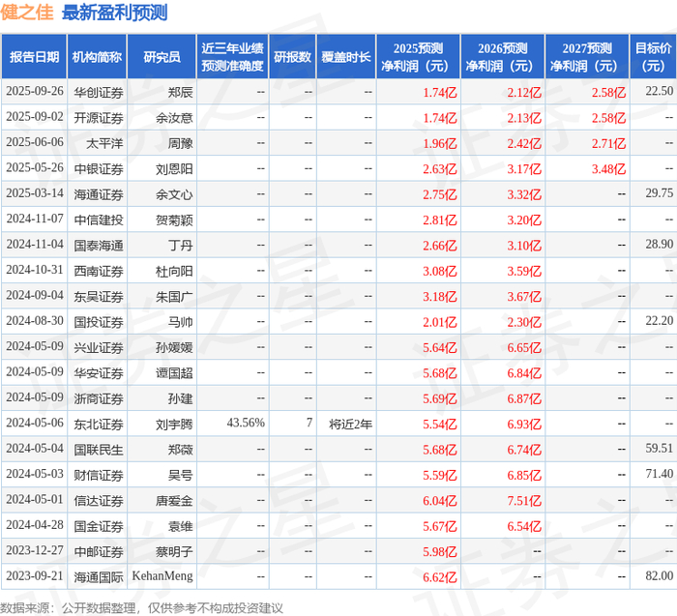Click target price 82.00
The width and height of the screenshot is (677, 616).
coord(660,575)
